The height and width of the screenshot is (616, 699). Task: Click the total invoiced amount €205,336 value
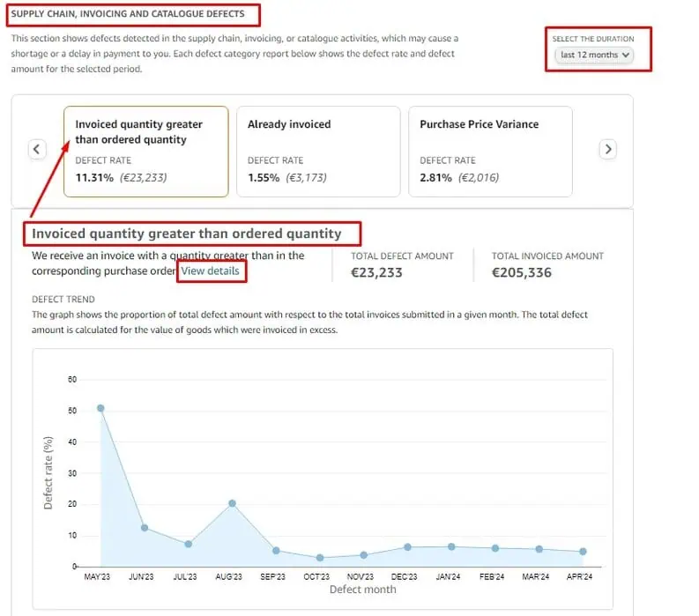point(522,272)
